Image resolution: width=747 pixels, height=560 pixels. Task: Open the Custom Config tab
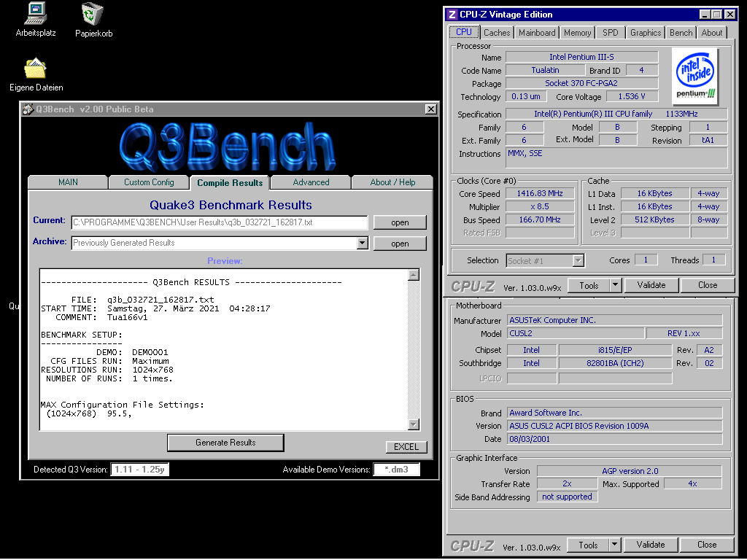click(149, 182)
